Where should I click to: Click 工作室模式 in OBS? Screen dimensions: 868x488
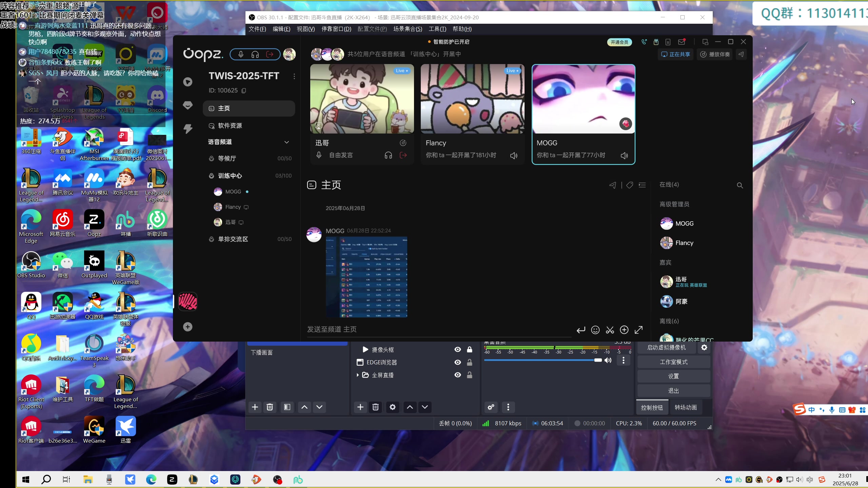pos(674,362)
